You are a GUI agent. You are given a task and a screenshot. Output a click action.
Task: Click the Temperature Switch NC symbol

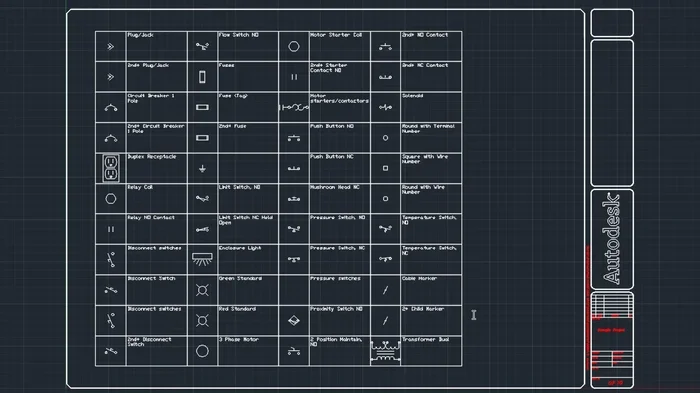[x=385, y=259]
